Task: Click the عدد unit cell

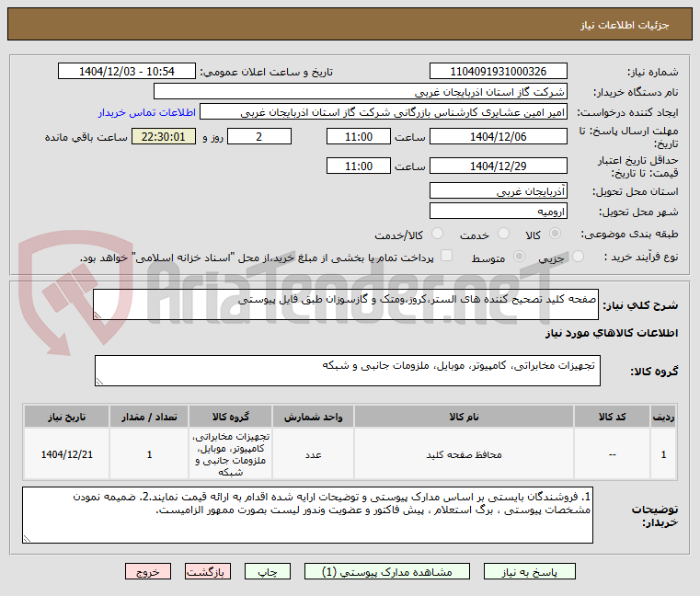Action: click(313, 454)
